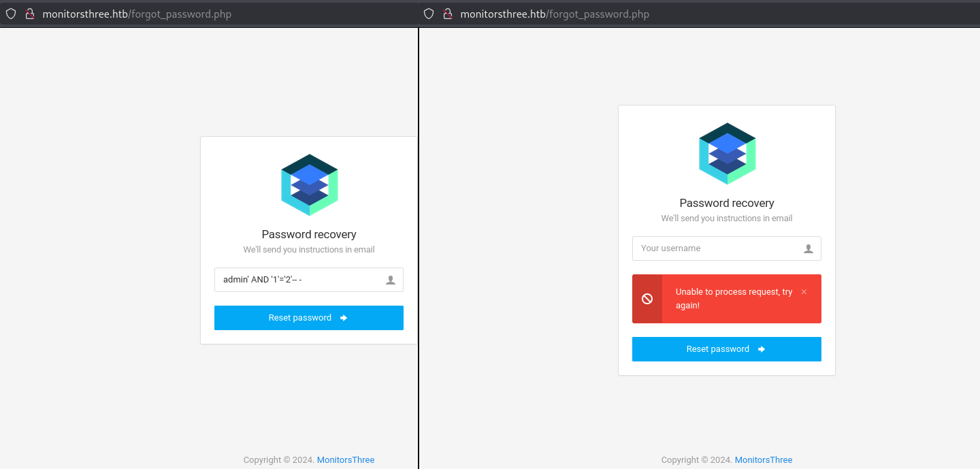The image size is (980, 469).
Task: Click the prohibited icon on the red alert
Action: pos(647,299)
